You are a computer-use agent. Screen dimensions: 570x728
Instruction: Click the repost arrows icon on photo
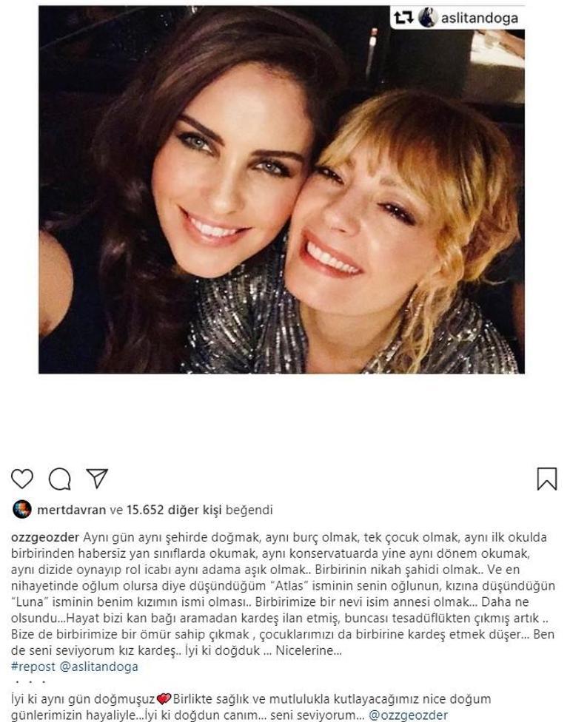coord(403,18)
